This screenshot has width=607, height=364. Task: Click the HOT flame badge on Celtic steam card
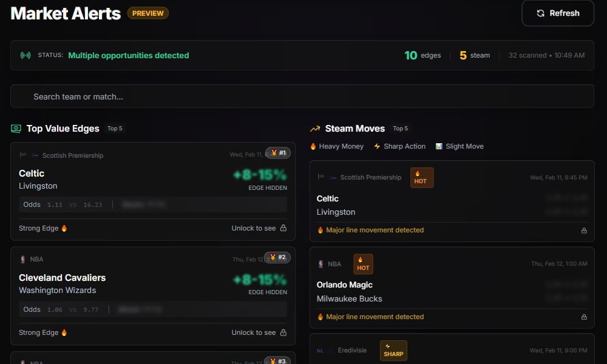[x=421, y=178]
